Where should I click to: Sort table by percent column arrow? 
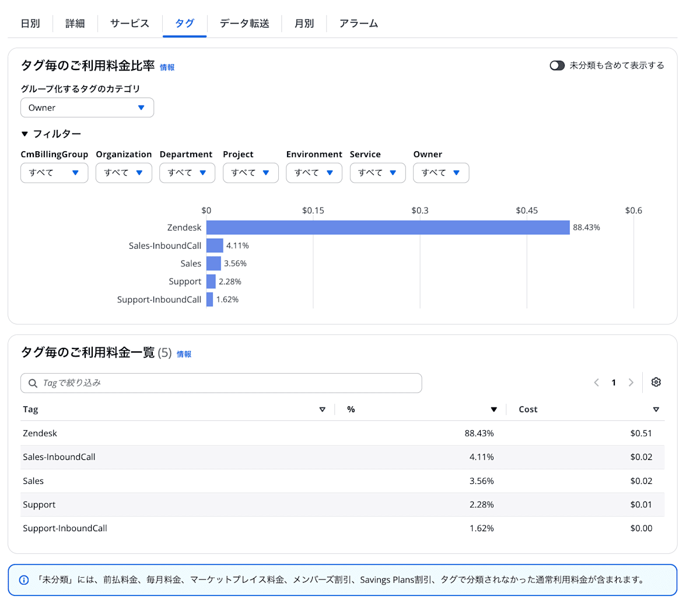click(x=494, y=410)
